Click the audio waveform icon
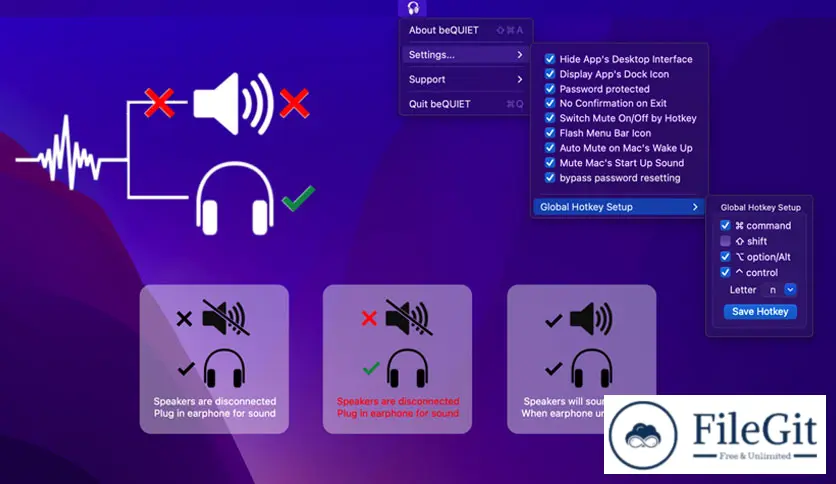 (69, 154)
